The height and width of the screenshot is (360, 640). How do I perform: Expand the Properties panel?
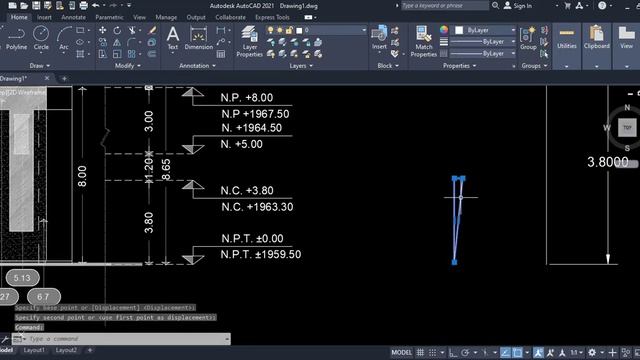(x=460, y=66)
